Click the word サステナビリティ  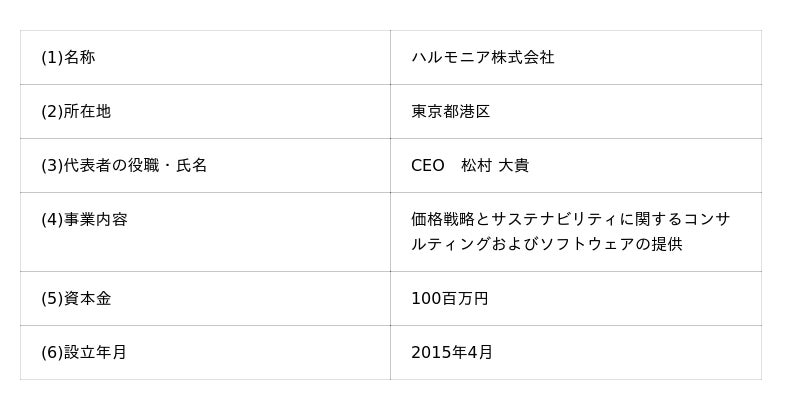pos(553,219)
